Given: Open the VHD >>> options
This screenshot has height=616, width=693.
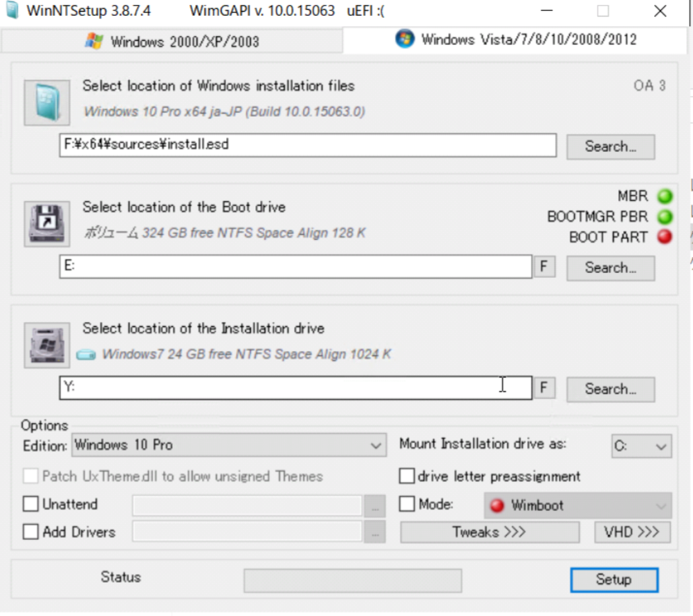Looking at the screenshot, I should pyautogui.click(x=632, y=532).
